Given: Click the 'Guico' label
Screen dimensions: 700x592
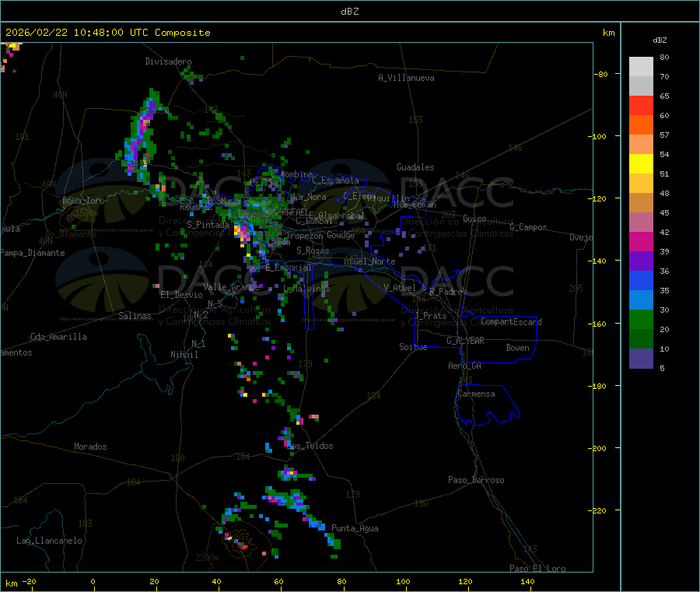Looking at the screenshot, I should tap(474, 219).
